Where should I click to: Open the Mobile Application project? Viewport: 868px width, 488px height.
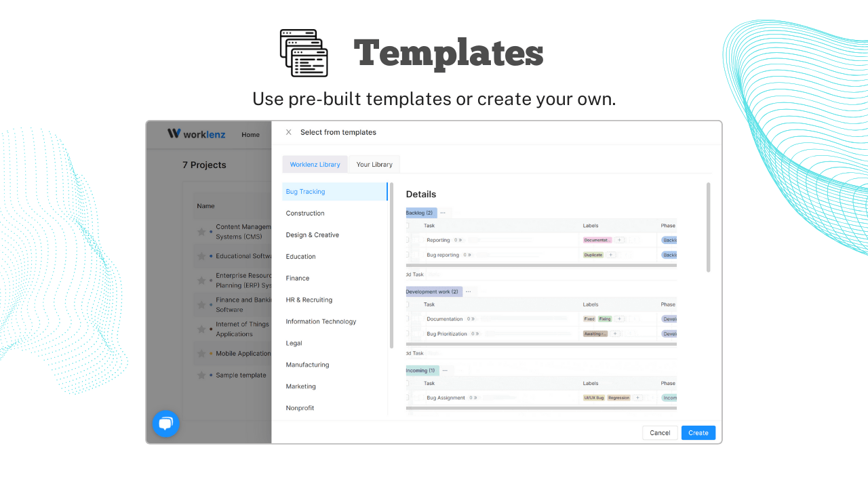[x=243, y=354]
